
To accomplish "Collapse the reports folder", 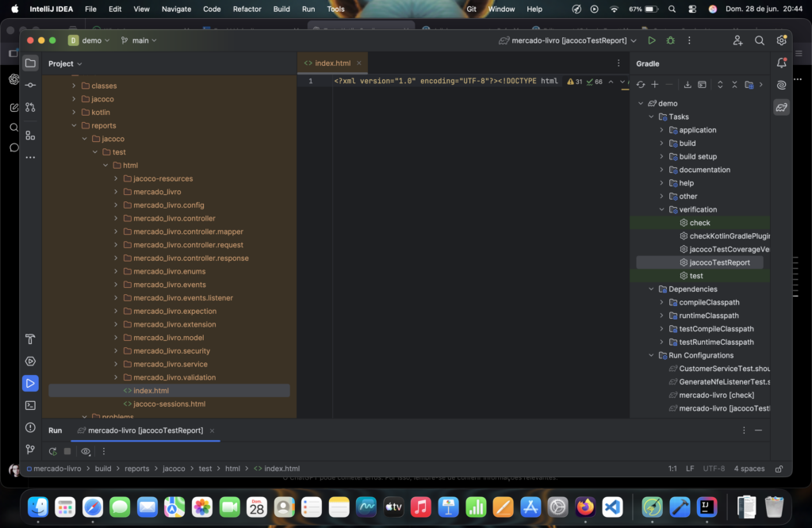I will pyautogui.click(x=74, y=125).
